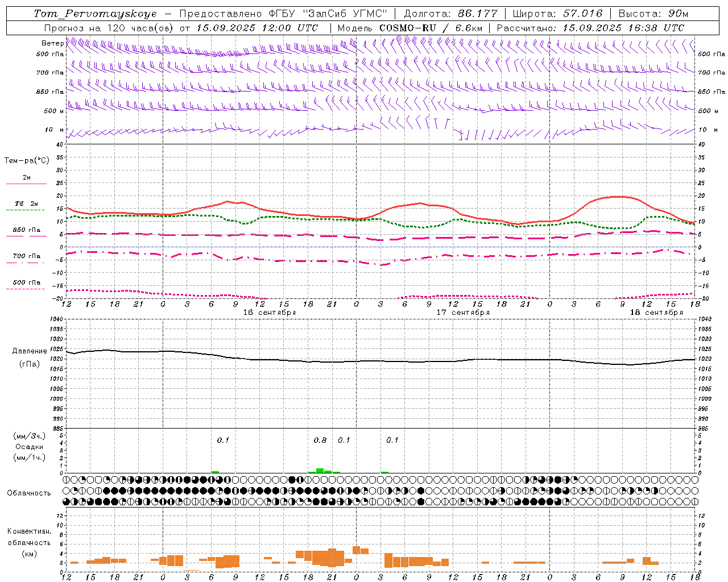Image resolution: width=728 pixels, height=582 pixels.
Task: Select the 10 м wind level label on the left
Action: coord(55,130)
